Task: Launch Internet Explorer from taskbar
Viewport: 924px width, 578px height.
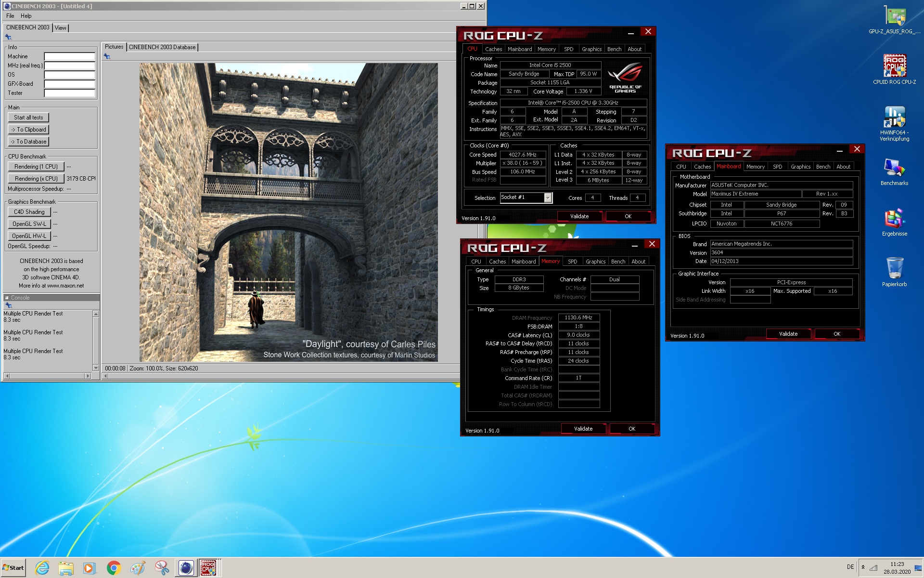Action: [42, 568]
